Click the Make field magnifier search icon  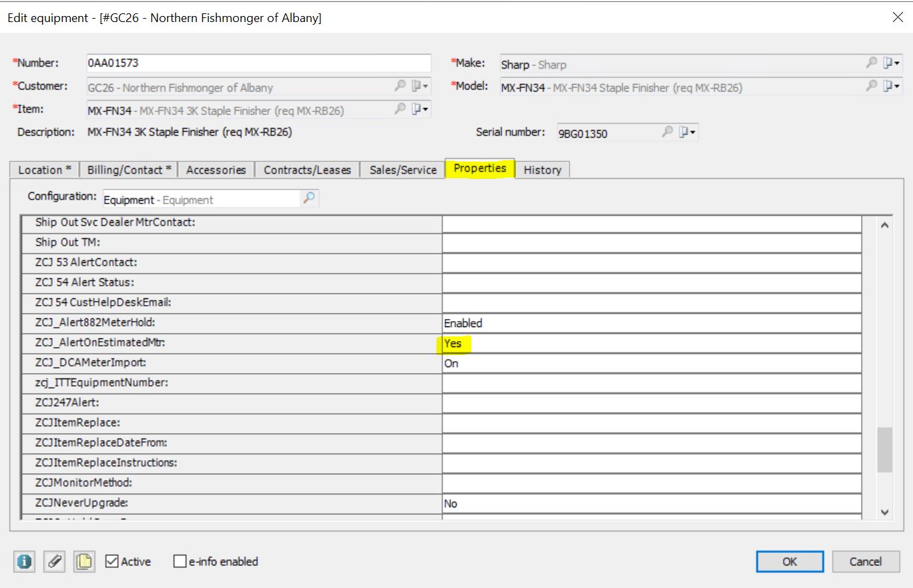coord(871,63)
